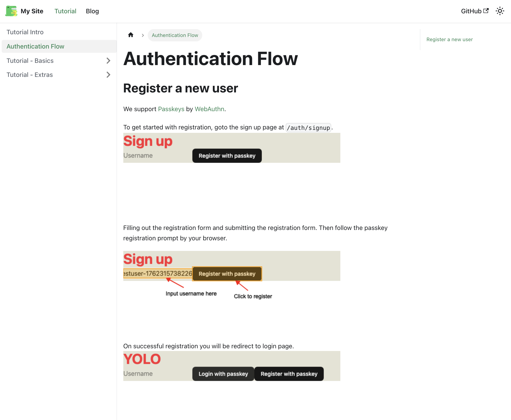511x420 pixels.
Task: Open the WebAuthn link
Action: click(209, 109)
